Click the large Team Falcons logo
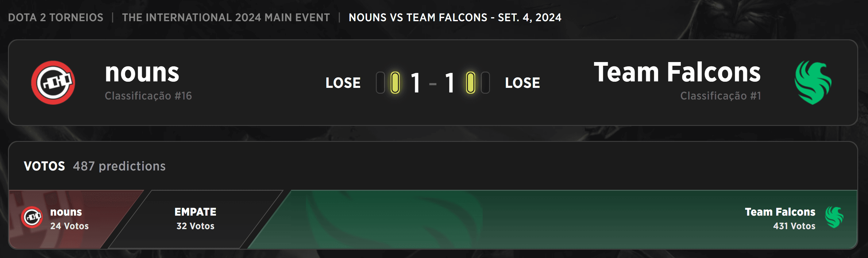868x258 pixels. [813, 83]
